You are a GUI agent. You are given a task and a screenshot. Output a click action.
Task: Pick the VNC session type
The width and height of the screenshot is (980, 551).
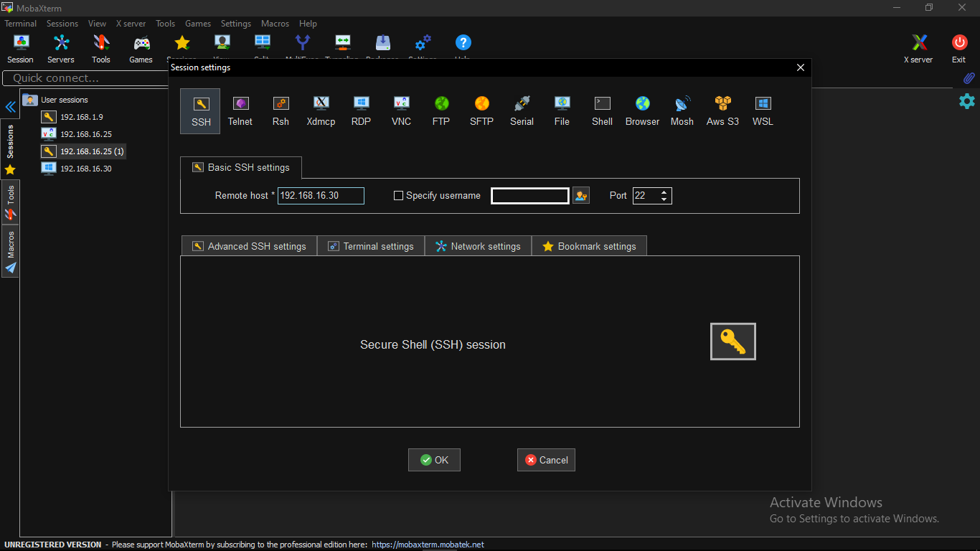[401, 111]
